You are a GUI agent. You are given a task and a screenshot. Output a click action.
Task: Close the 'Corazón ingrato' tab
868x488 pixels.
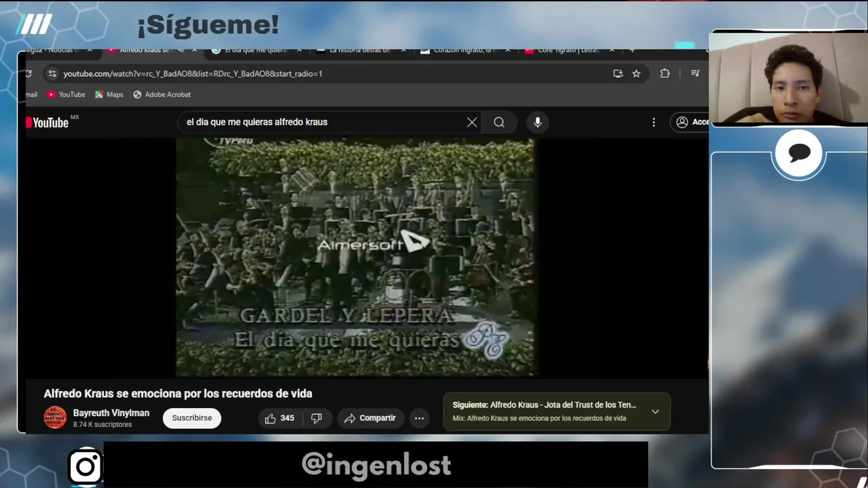(x=507, y=50)
